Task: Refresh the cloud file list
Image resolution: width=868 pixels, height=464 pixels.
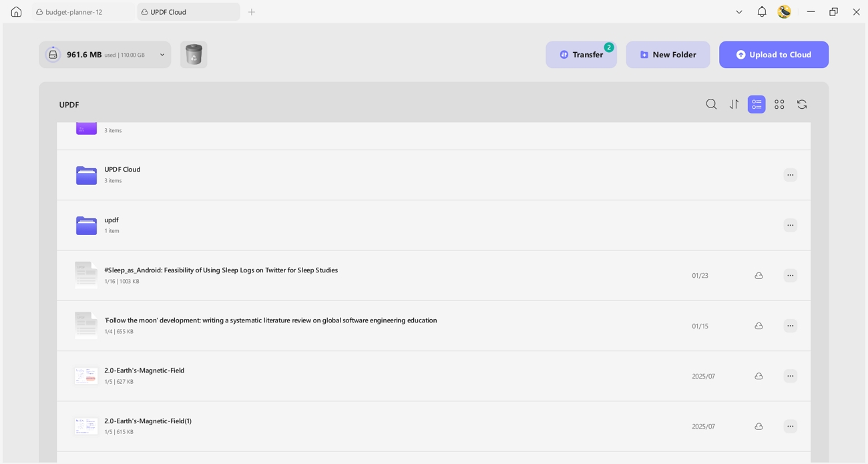Action: (x=802, y=104)
